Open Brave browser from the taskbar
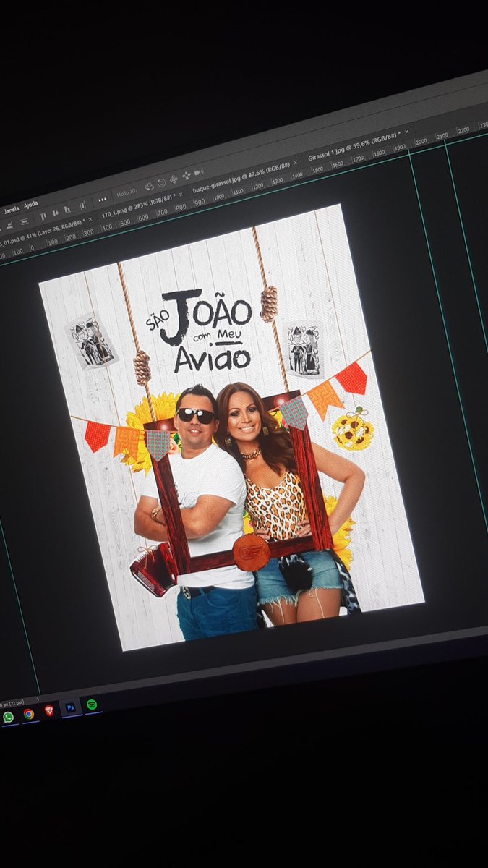 coord(49,710)
